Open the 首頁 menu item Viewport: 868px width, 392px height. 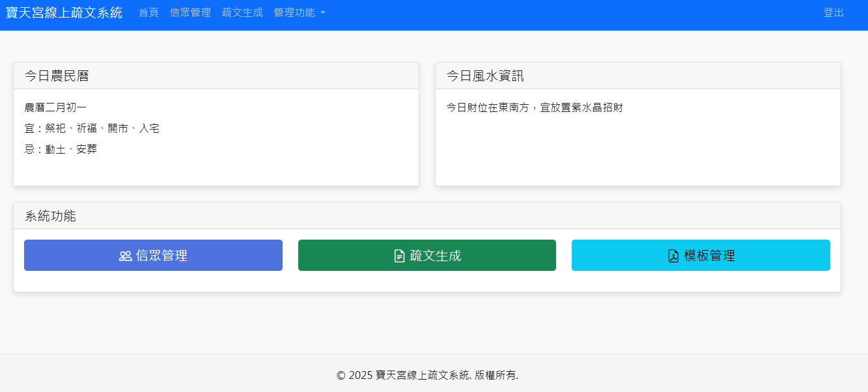pos(147,12)
